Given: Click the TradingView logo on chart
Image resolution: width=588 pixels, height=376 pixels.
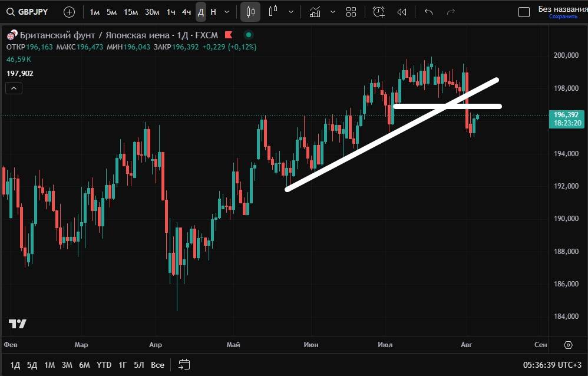Looking at the screenshot, I should click(x=17, y=324).
